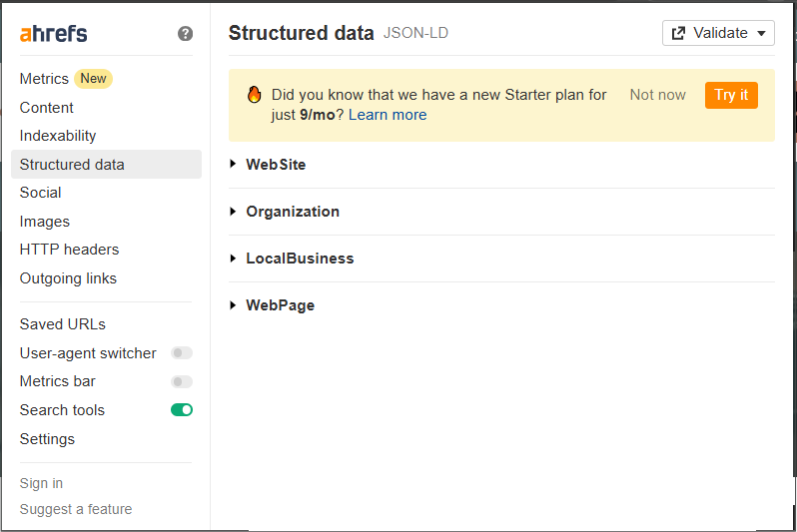Viewport: 797px width, 532px height.
Task: Open the HTTP headers section
Action: [69, 250]
